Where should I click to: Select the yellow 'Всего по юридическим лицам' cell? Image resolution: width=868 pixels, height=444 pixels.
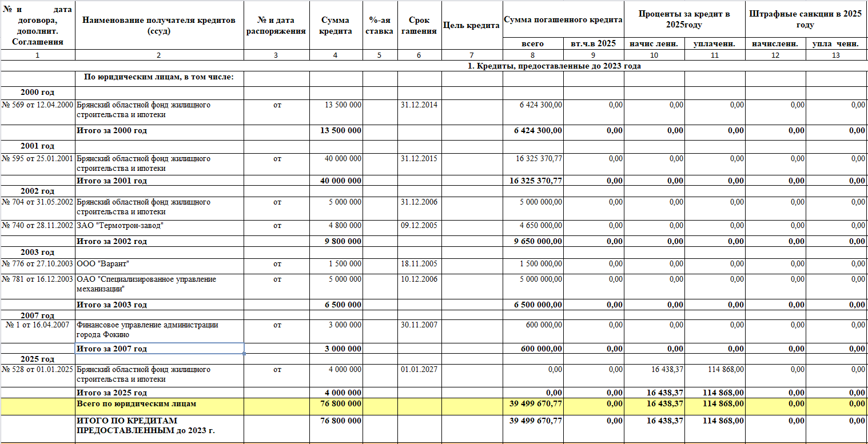159,404
